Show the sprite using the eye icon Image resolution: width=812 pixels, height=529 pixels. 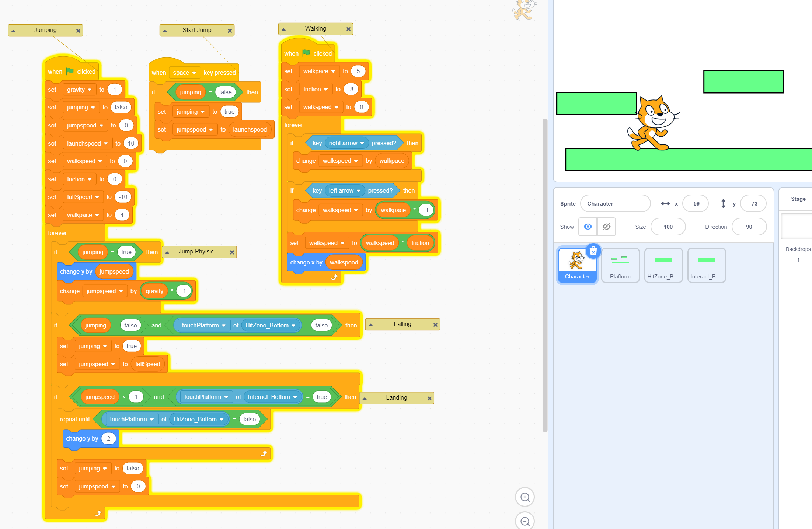588,227
